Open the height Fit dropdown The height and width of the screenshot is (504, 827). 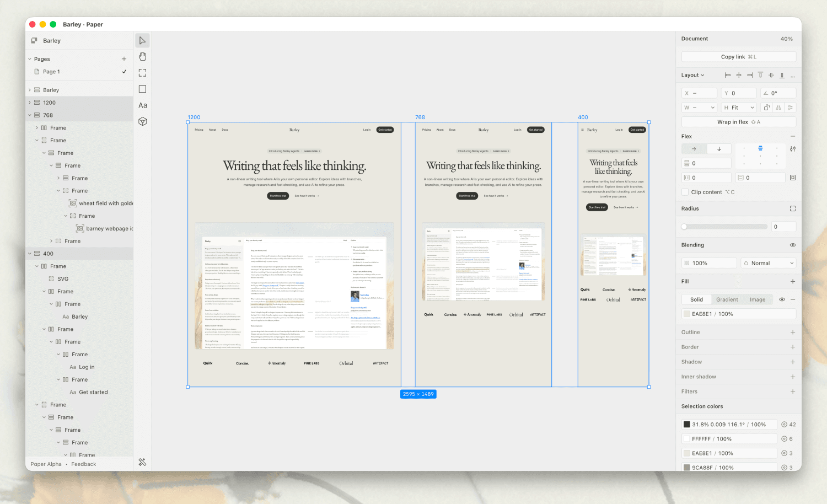(739, 108)
